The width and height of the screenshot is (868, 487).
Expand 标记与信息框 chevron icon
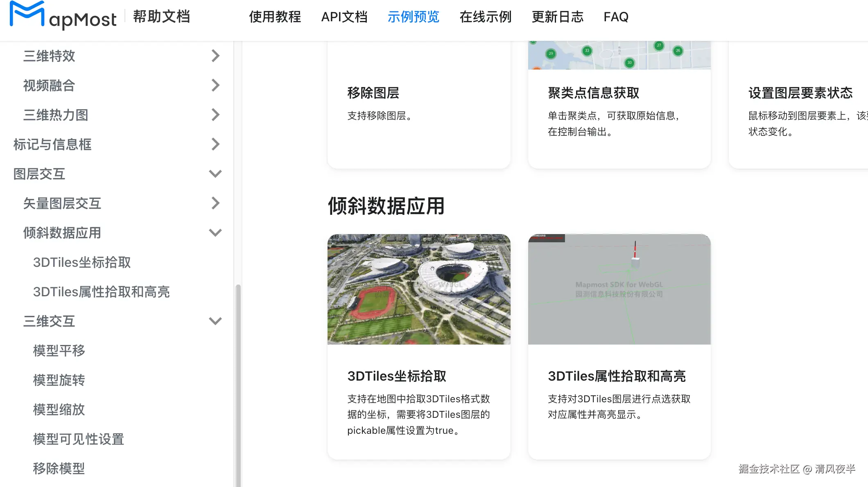[215, 144]
